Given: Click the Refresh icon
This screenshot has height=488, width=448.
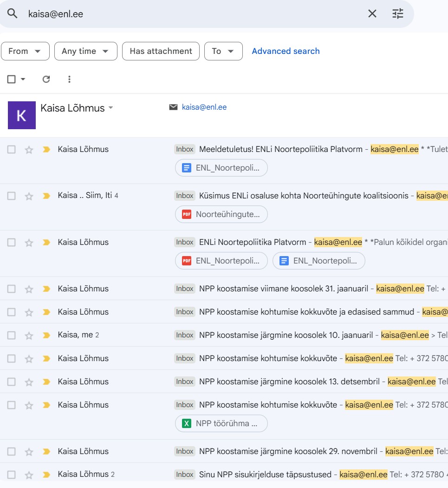Looking at the screenshot, I should pos(46,79).
